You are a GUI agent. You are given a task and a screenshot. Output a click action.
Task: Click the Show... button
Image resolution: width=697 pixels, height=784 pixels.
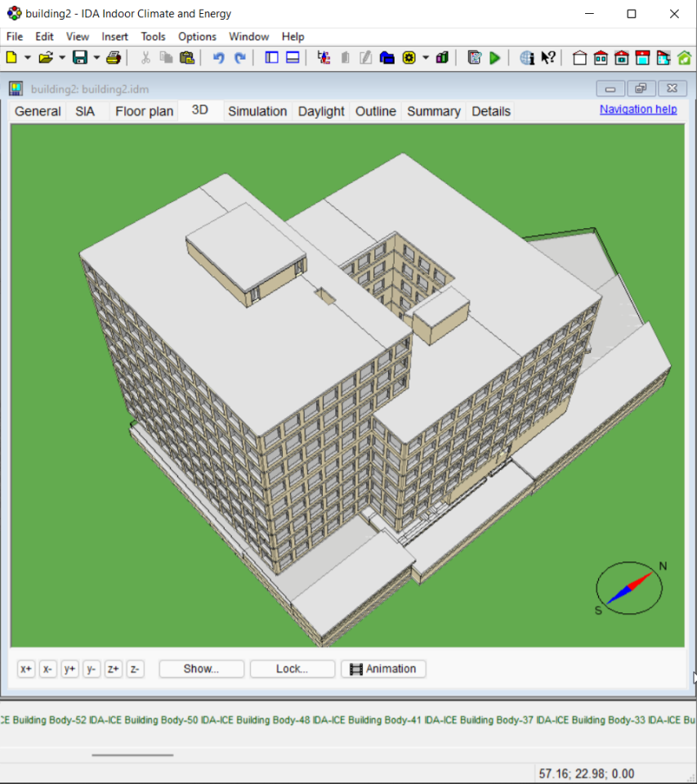(201, 669)
